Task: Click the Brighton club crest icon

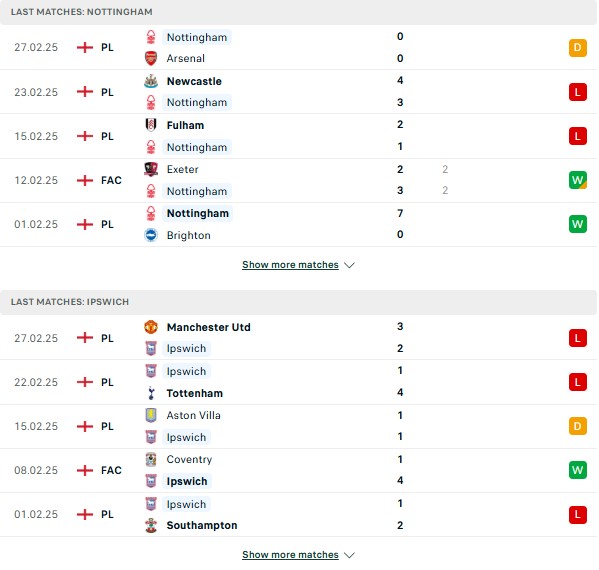Action: tap(151, 235)
